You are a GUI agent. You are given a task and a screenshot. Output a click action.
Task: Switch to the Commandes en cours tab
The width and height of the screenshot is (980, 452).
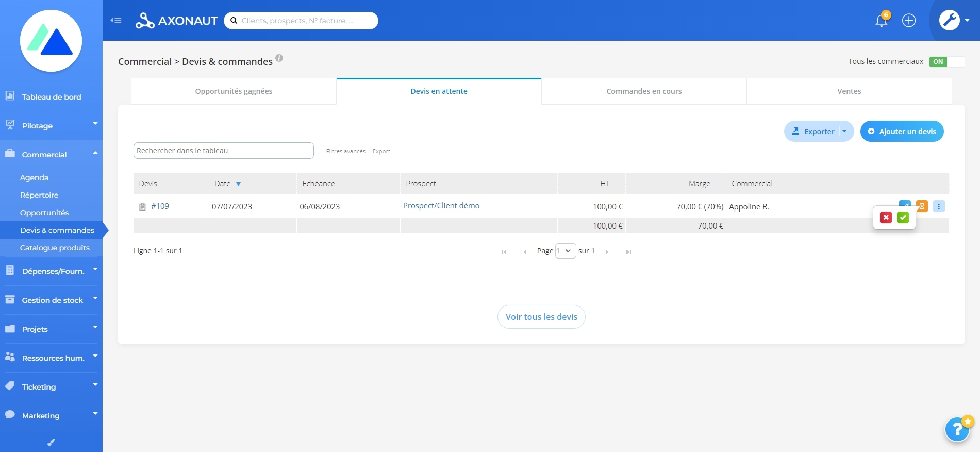pos(644,91)
